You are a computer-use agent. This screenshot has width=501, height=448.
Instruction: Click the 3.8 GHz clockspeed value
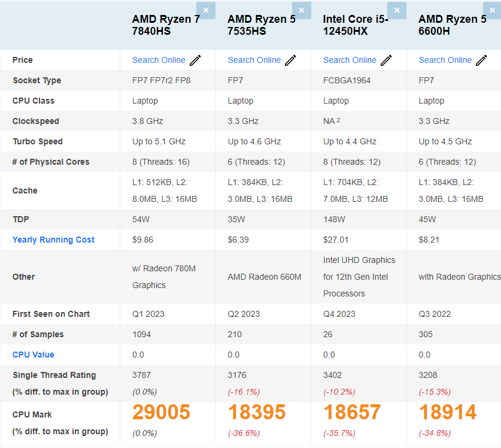[x=148, y=121]
